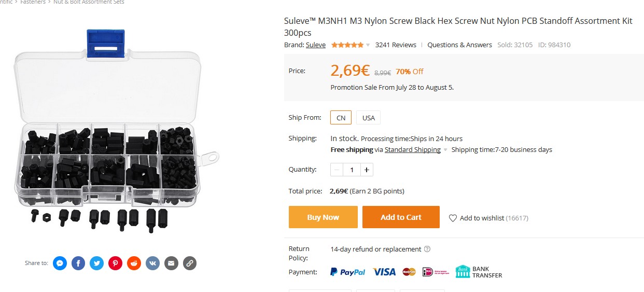The height and width of the screenshot is (292, 644).
Task: Increase quantity with the plus button
Action: [x=367, y=170]
